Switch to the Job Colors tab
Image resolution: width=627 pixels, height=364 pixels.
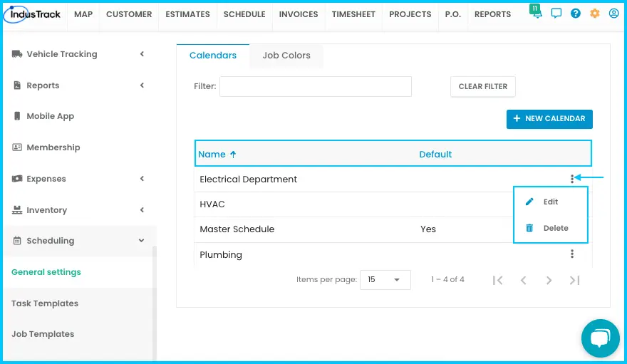coord(286,56)
